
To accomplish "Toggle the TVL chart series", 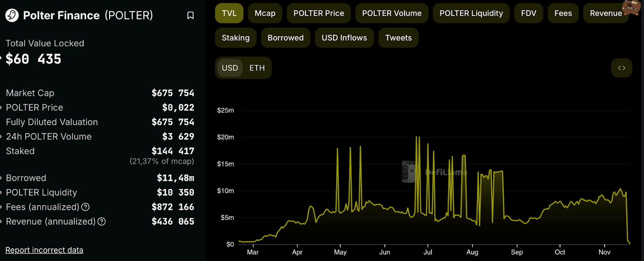I will [229, 13].
